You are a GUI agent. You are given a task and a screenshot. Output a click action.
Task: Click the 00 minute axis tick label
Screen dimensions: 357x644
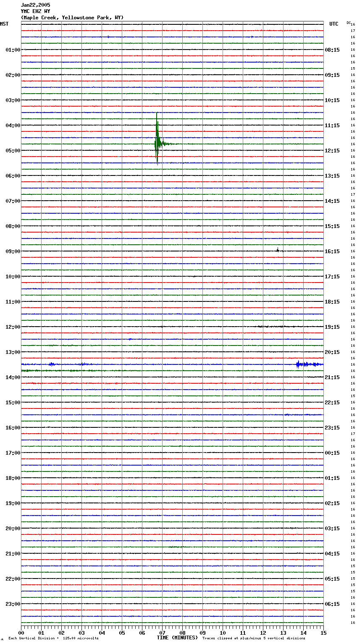(21, 633)
